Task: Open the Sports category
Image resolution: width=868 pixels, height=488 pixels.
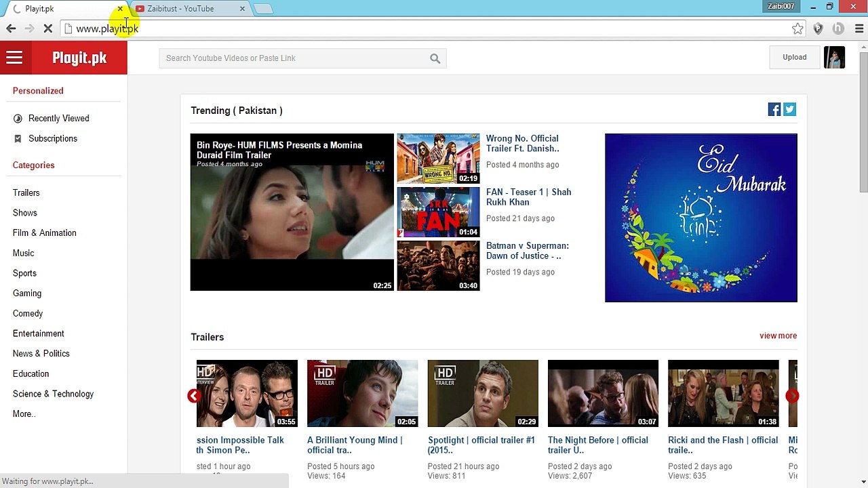Action: [x=24, y=273]
